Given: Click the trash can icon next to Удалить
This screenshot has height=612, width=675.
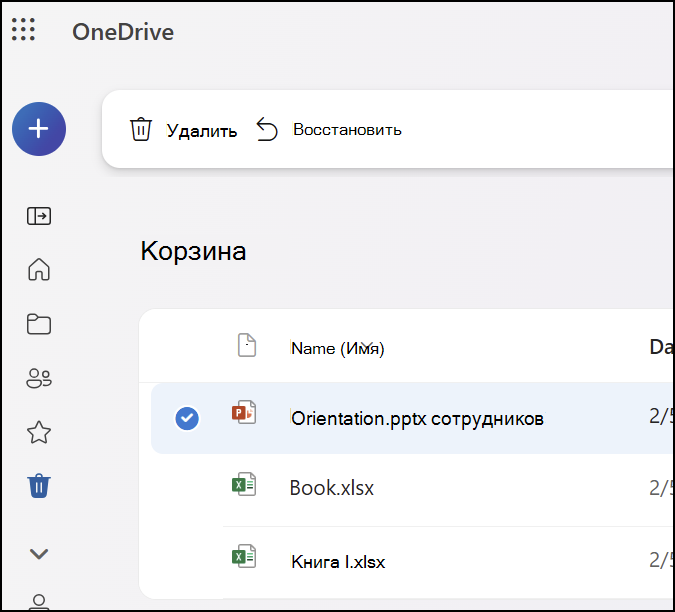Looking at the screenshot, I should point(141,129).
